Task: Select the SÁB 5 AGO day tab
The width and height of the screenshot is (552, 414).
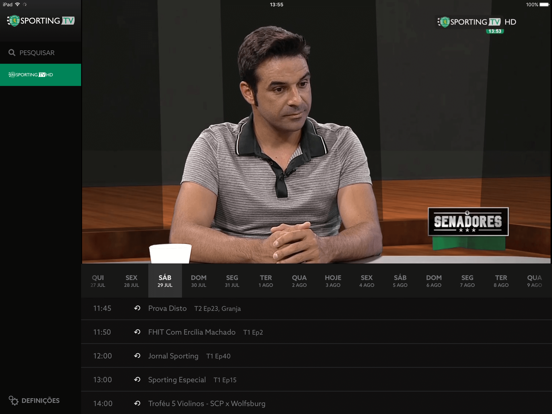Action: coord(400,281)
